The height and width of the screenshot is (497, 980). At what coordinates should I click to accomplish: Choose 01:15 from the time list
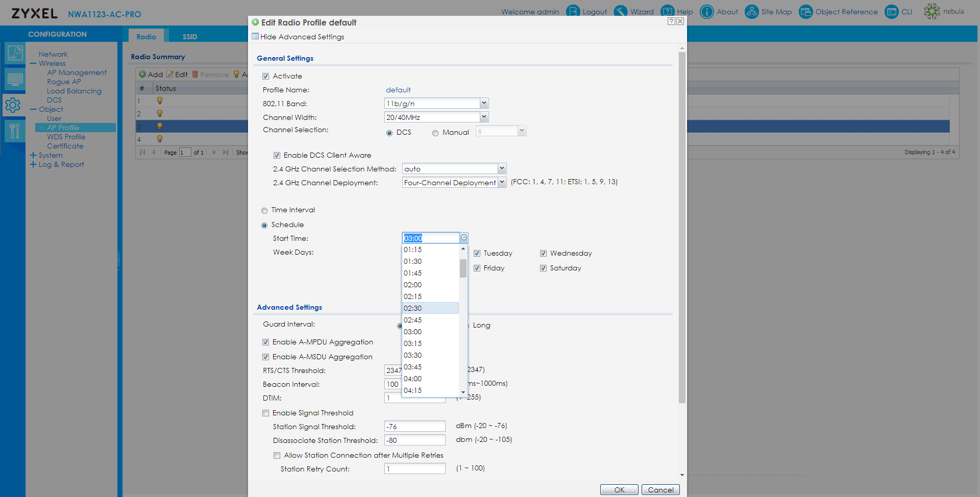pyautogui.click(x=431, y=250)
